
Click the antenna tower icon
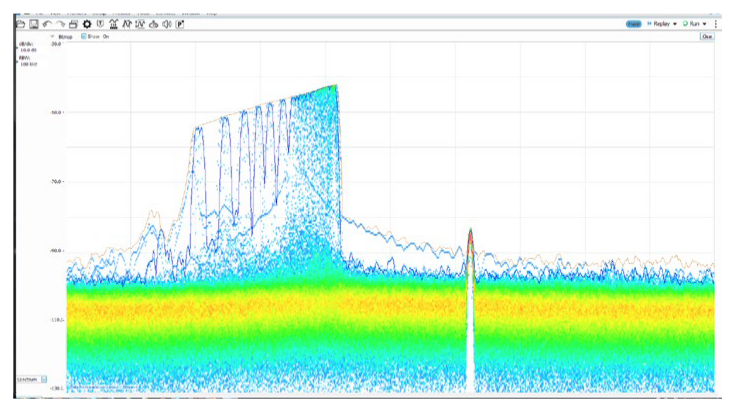[114, 24]
